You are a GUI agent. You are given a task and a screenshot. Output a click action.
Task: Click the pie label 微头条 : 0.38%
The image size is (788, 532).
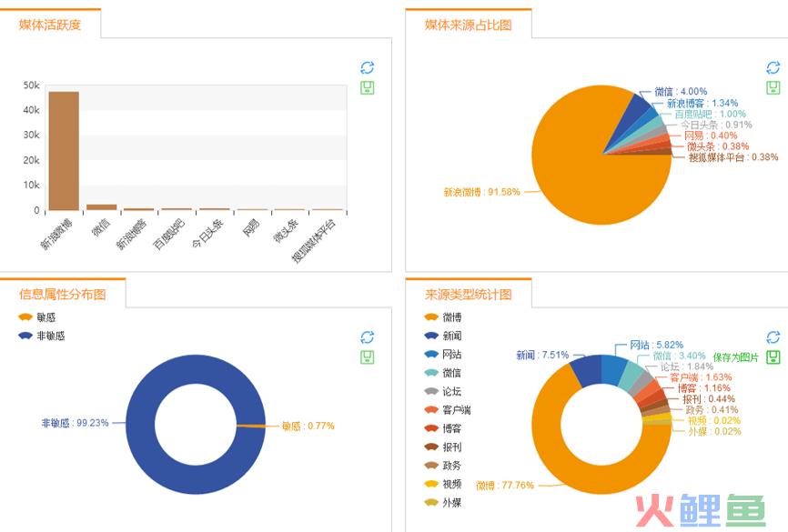pyautogui.click(x=718, y=146)
